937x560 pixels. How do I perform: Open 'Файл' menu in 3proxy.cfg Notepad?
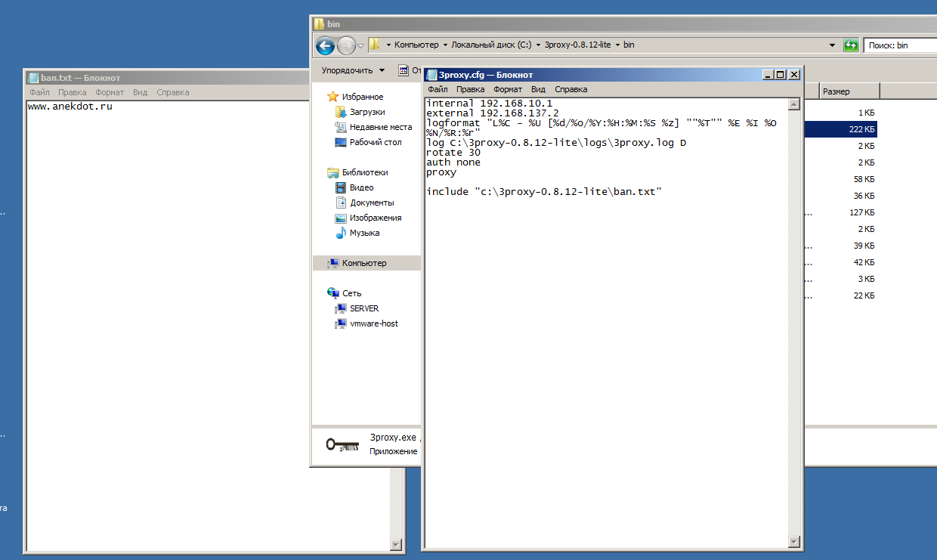click(x=438, y=89)
